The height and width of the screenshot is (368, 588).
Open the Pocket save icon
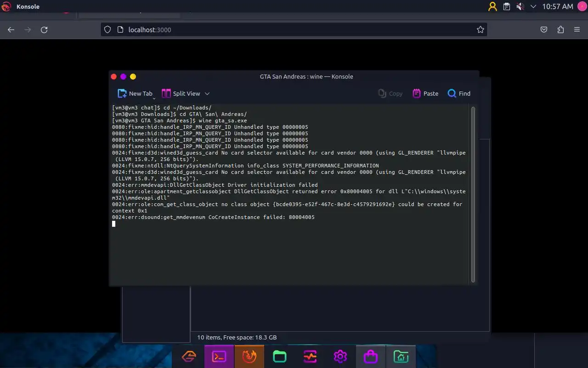point(544,29)
